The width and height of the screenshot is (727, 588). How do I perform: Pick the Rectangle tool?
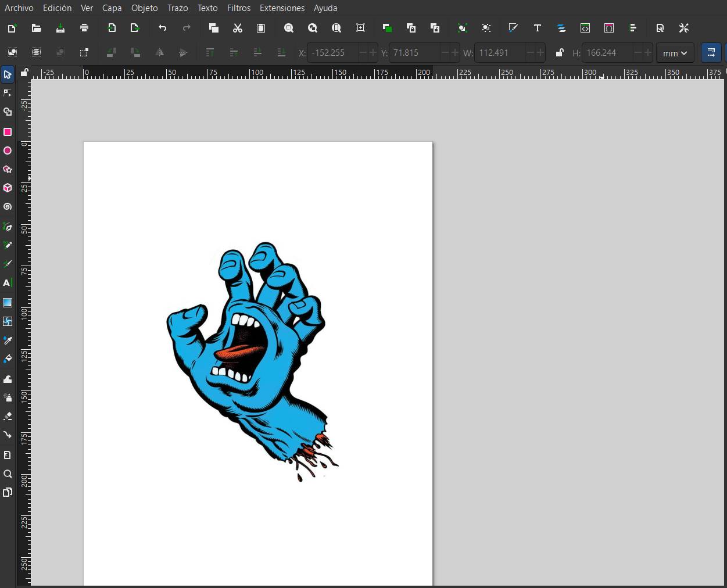click(8, 132)
